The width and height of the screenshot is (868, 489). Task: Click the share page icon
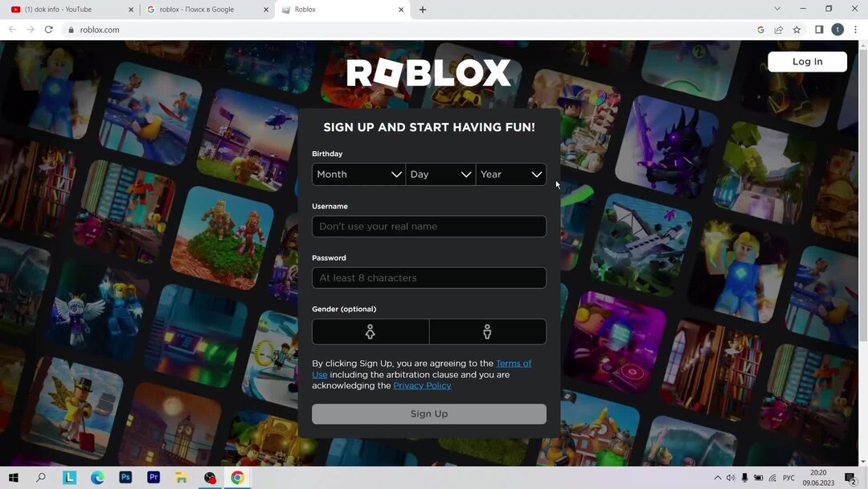click(x=778, y=30)
